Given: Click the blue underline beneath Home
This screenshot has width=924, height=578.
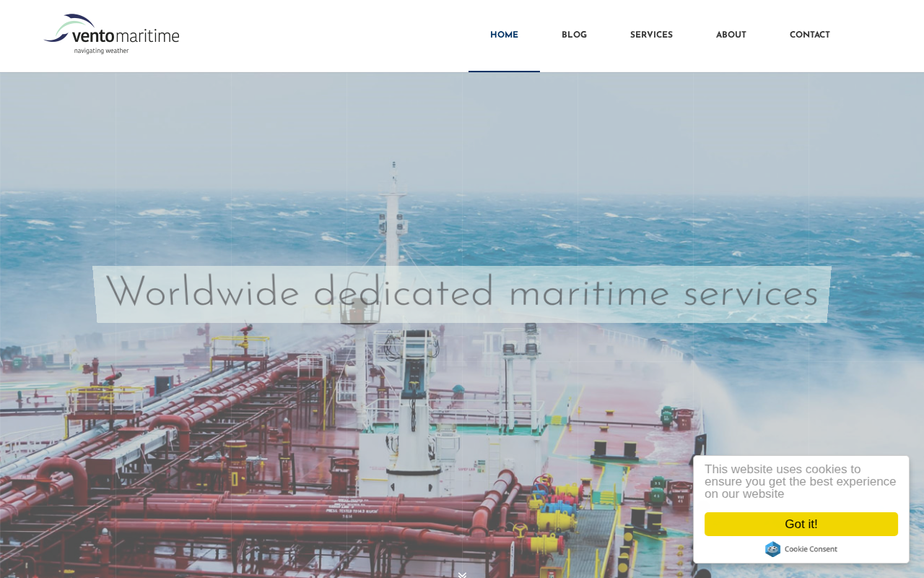Looking at the screenshot, I should click(504, 71).
